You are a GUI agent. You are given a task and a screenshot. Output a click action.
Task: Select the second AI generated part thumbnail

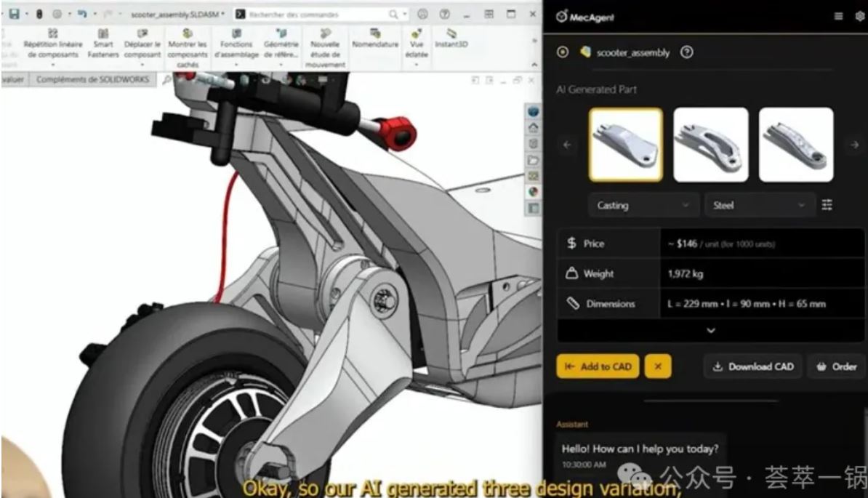coord(710,145)
